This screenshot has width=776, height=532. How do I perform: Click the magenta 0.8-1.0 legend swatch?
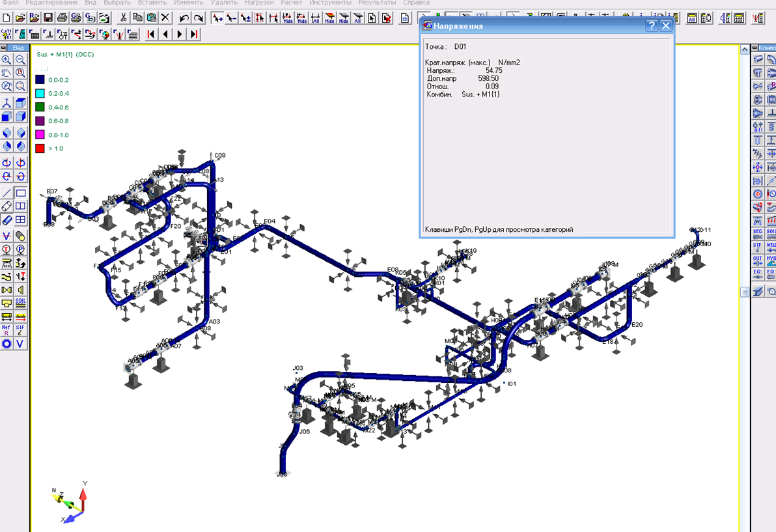pyautogui.click(x=40, y=134)
